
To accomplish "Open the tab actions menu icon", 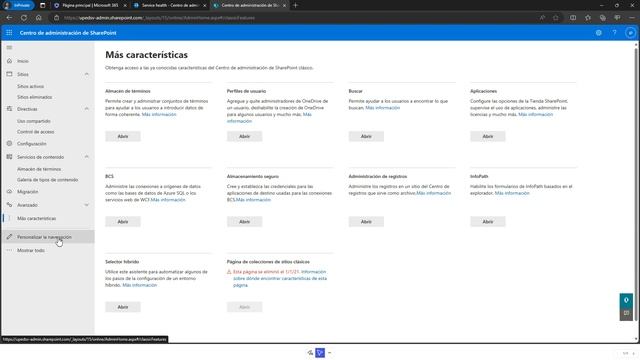I will tap(42, 5).
